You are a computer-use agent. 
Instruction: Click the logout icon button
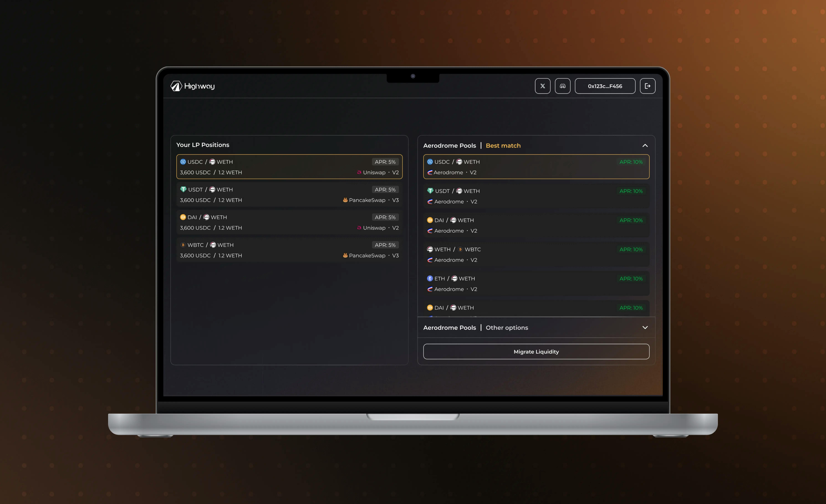(647, 86)
